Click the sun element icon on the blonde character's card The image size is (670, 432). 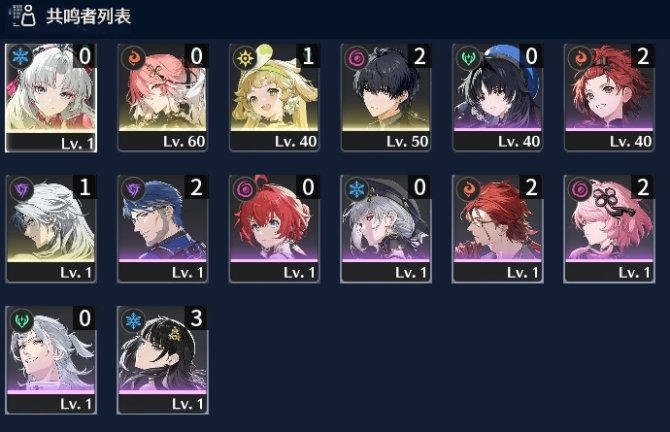coord(244,57)
